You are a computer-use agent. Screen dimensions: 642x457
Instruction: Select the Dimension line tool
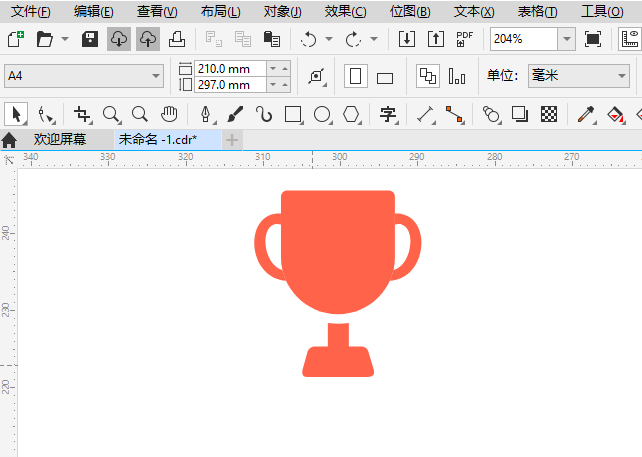426,114
